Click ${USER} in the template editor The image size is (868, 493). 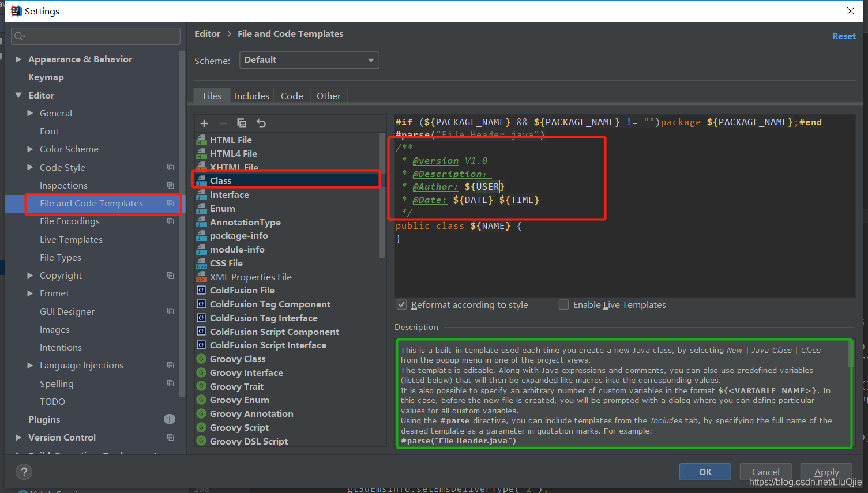point(484,187)
